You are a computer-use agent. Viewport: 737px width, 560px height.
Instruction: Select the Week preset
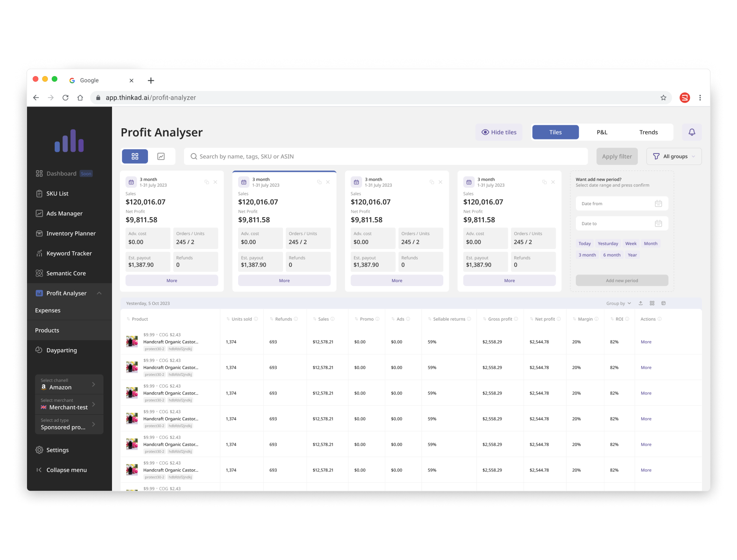pyautogui.click(x=631, y=244)
